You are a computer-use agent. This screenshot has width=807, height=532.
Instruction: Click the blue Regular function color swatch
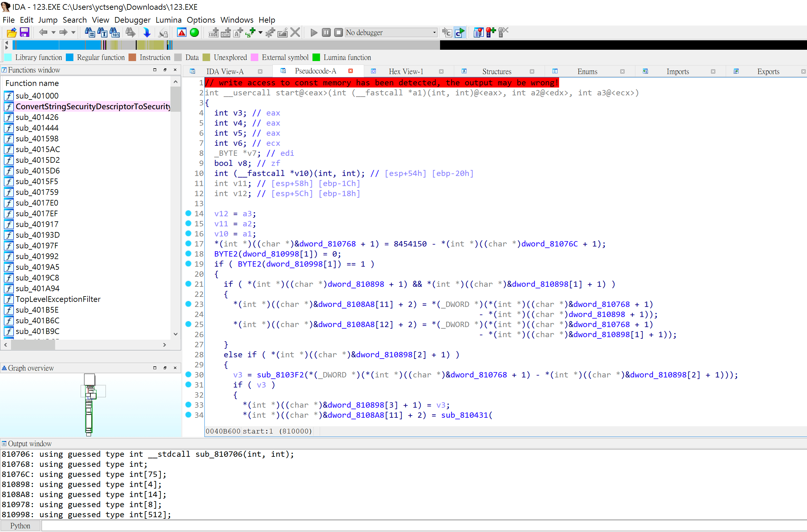click(x=70, y=57)
